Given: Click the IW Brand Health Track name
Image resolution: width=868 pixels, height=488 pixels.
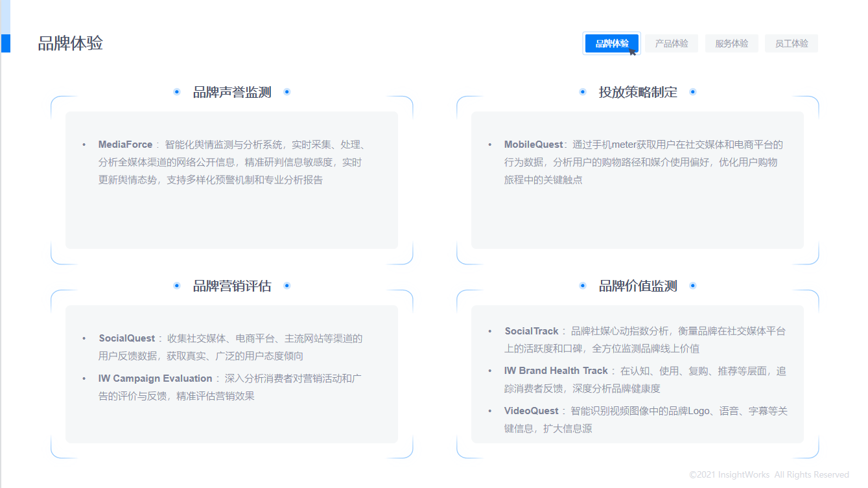Looking at the screenshot, I should pos(556,371).
